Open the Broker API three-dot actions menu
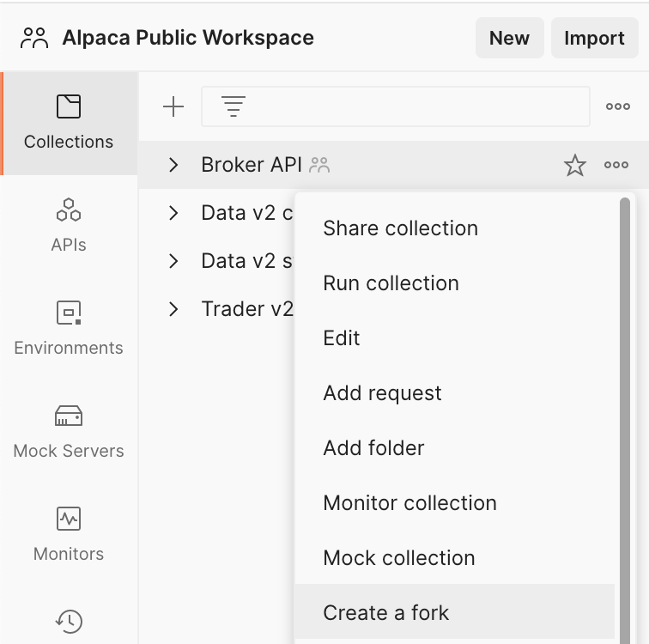Image resolution: width=649 pixels, height=644 pixels. 616,165
